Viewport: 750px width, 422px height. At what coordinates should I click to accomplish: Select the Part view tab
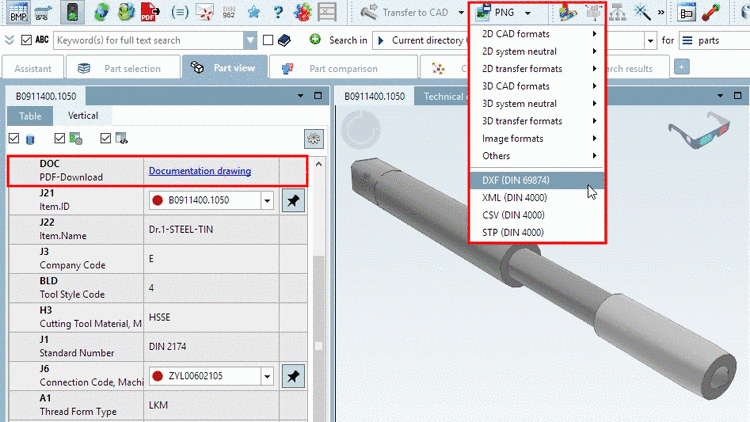click(x=225, y=68)
